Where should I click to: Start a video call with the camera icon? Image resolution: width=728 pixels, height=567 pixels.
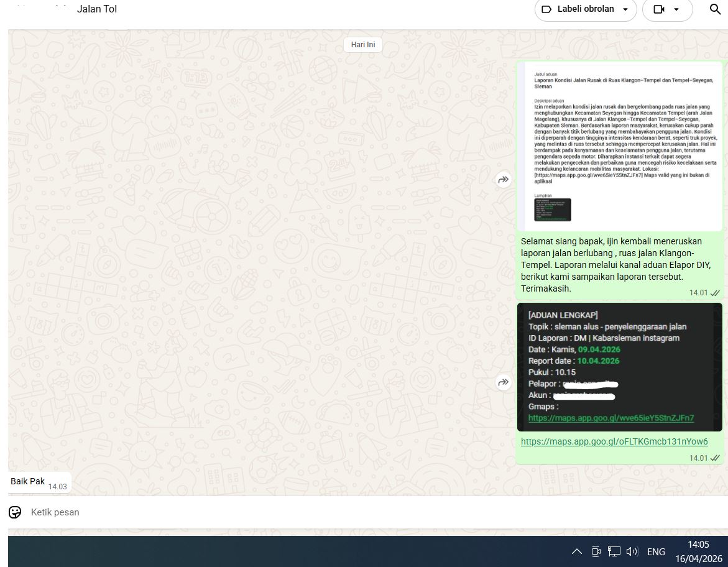point(659,9)
